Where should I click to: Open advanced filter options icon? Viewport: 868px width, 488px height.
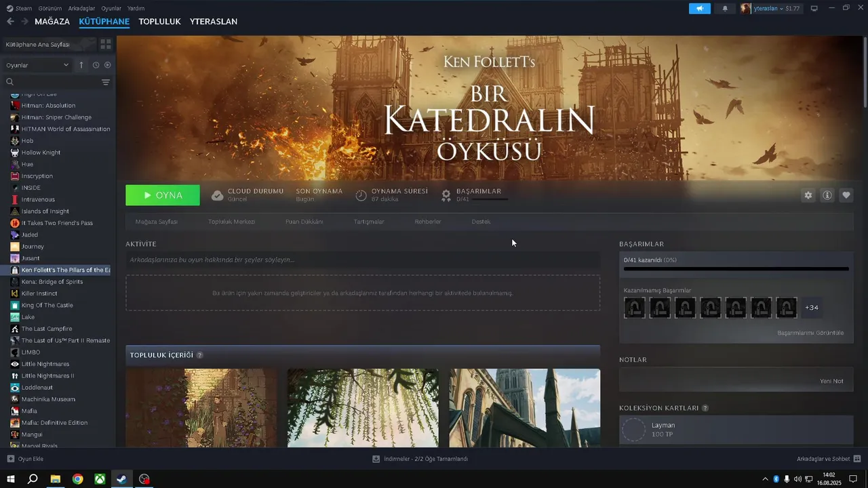[106, 82]
